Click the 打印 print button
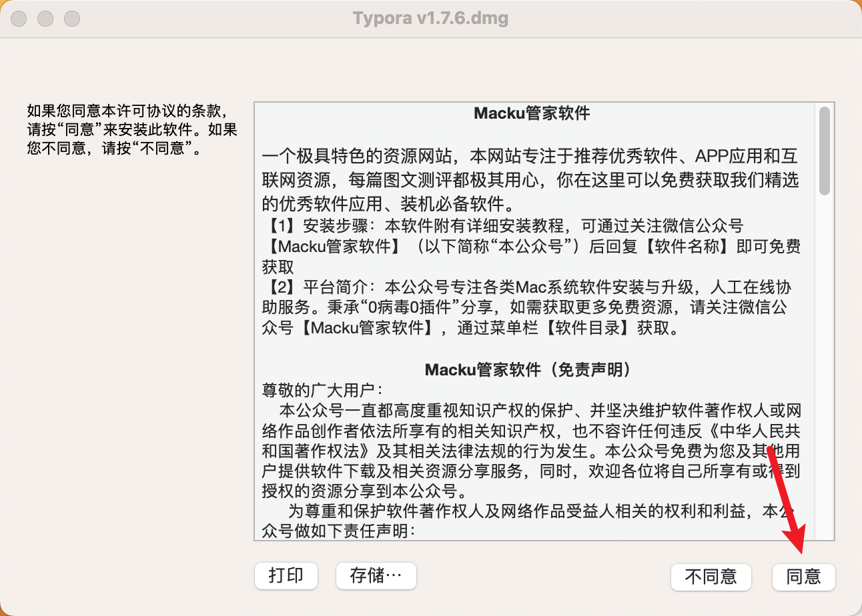Screen dimensions: 862x616 coord(286,575)
